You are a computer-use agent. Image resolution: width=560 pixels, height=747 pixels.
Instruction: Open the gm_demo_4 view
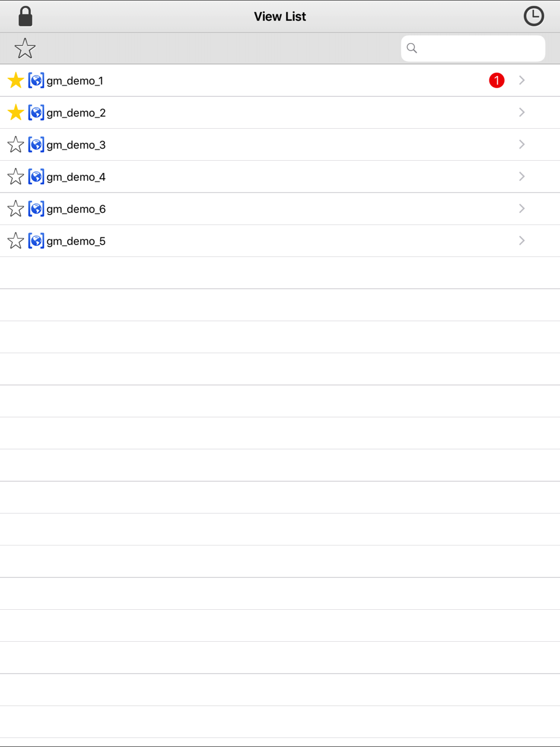(x=76, y=177)
